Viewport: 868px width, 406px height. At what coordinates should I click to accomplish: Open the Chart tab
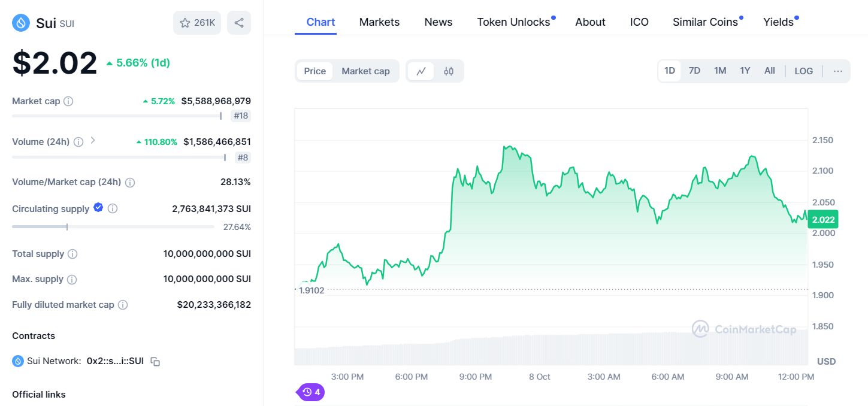pyautogui.click(x=320, y=22)
